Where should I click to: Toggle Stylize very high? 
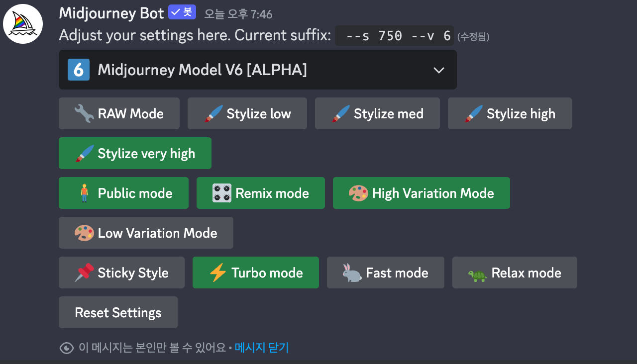tap(135, 153)
